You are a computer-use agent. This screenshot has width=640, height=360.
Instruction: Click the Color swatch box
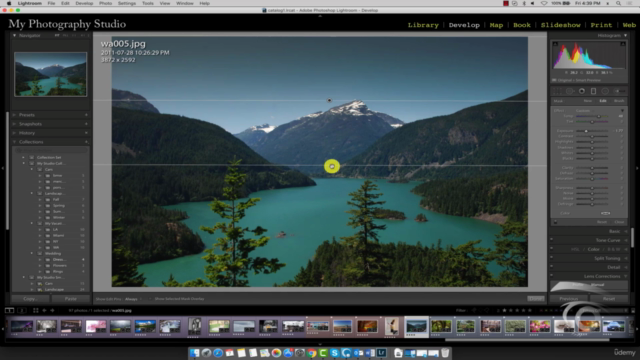[x=605, y=213]
